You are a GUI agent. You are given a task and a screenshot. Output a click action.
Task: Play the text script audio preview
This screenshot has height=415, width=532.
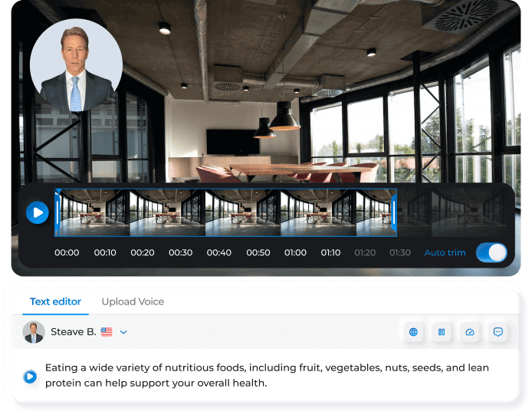pyautogui.click(x=30, y=377)
